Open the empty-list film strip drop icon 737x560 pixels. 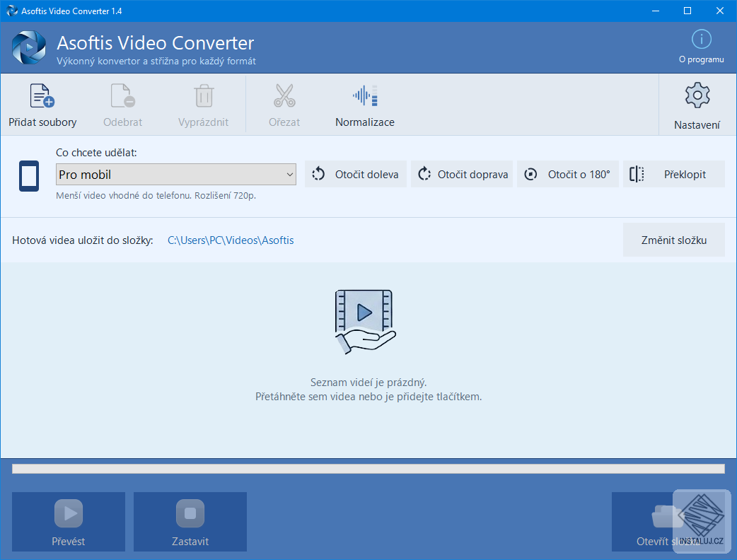click(365, 322)
